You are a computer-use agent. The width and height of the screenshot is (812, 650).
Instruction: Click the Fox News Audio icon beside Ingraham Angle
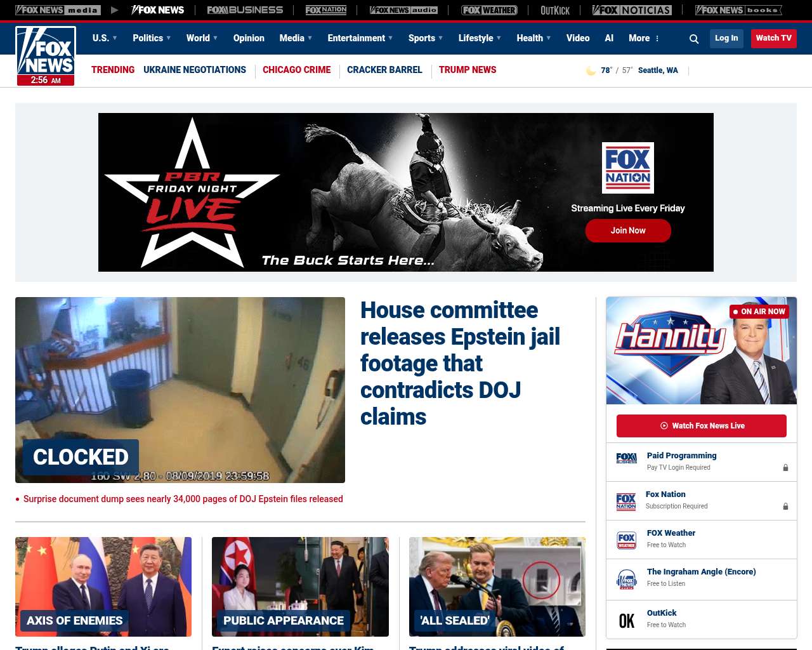(x=627, y=580)
